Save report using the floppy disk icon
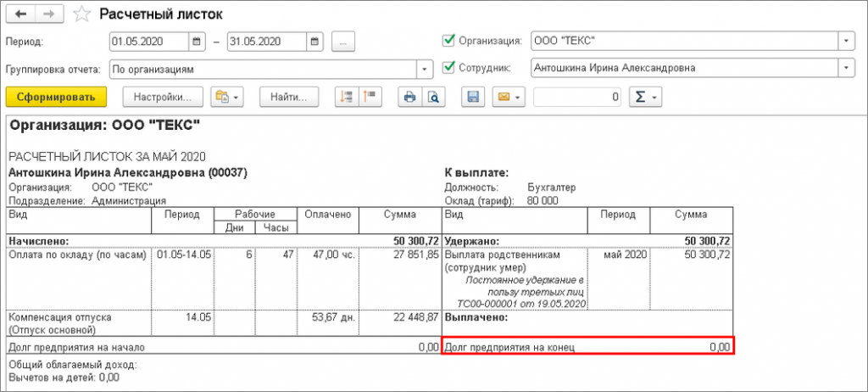 click(x=473, y=97)
